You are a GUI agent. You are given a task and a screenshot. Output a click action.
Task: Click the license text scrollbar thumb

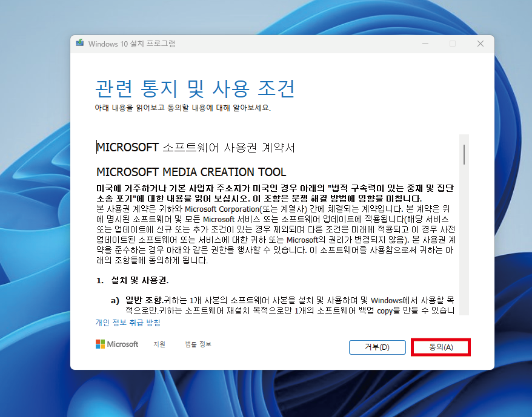pyautogui.click(x=464, y=154)
